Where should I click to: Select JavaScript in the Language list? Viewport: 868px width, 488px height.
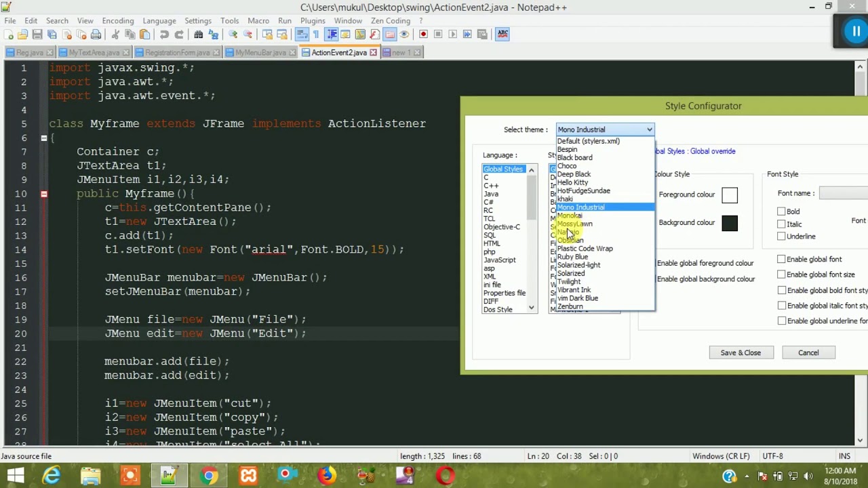click(500, 260)
